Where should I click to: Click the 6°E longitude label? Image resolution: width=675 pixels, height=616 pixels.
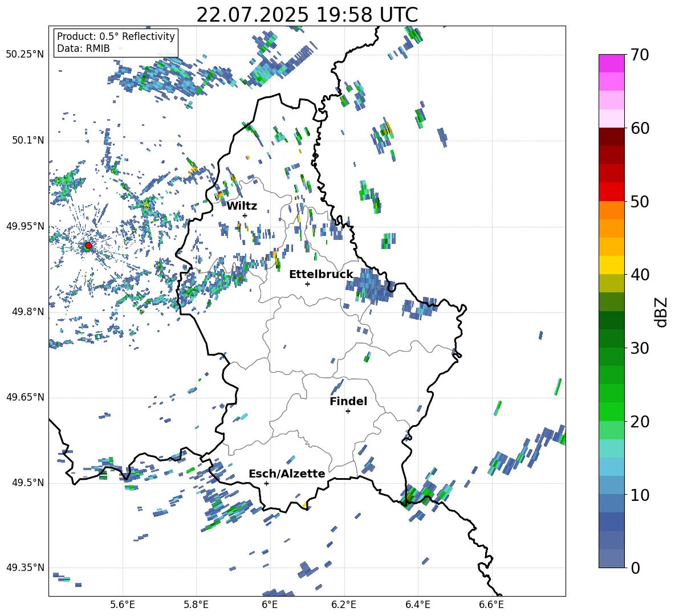pos(270,605)
